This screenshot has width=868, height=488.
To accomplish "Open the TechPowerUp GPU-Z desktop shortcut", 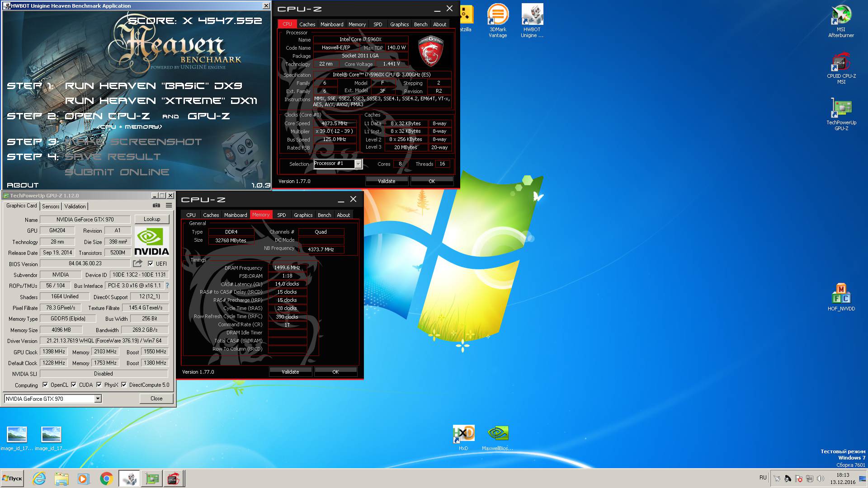I will coord(841,115).
